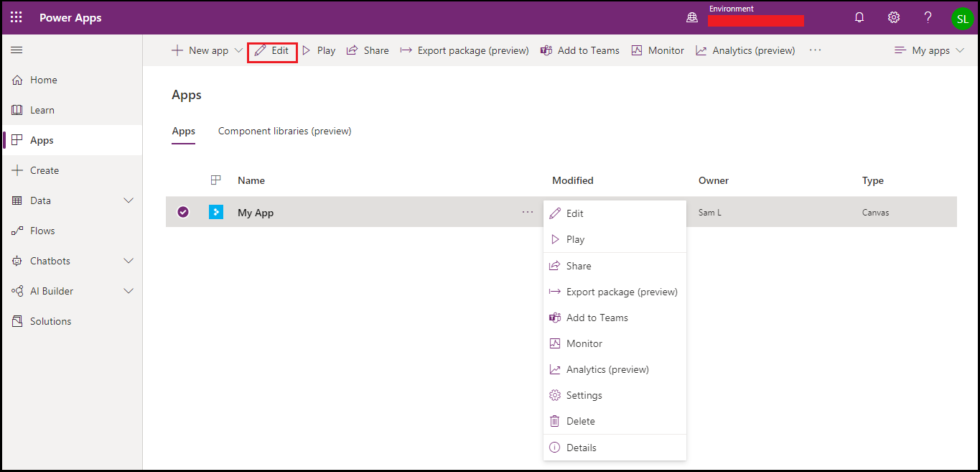Choose Analytics (preview) in context menu

615,369
